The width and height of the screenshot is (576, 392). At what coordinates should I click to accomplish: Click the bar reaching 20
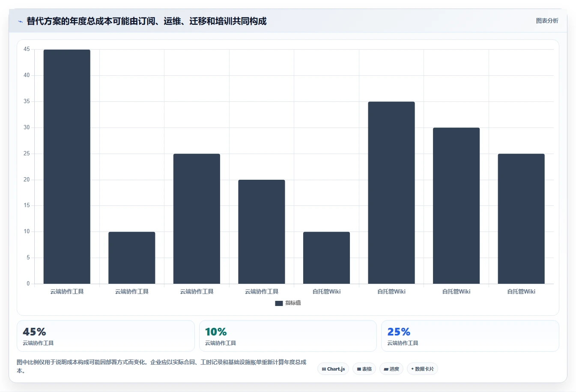coord(262,232)
